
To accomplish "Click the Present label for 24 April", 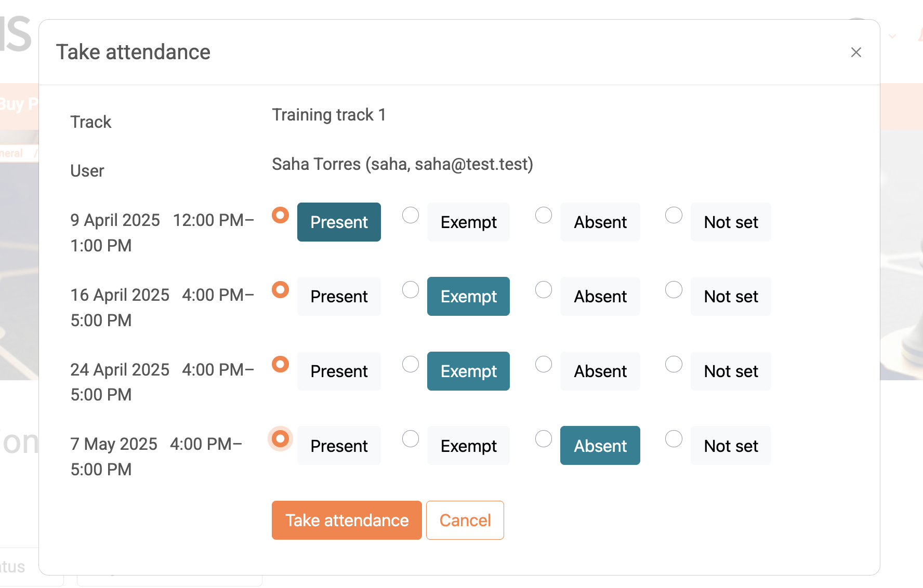I will (339, 371).
